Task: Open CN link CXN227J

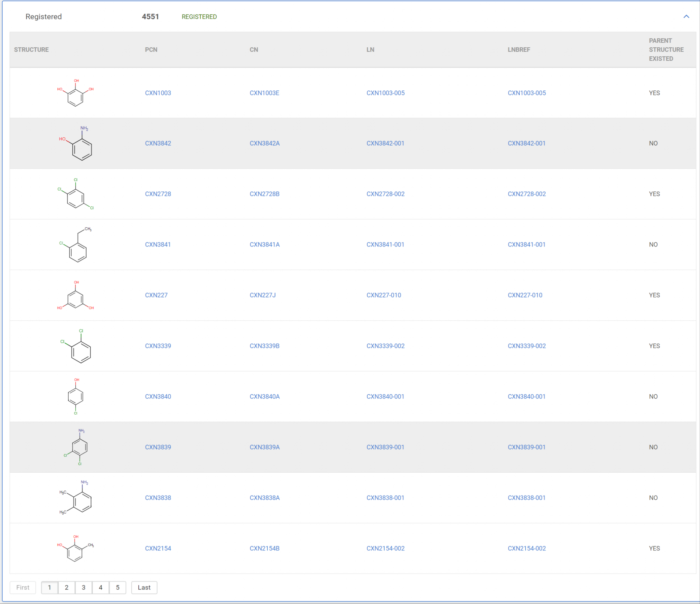Action: tap(262, 295)
